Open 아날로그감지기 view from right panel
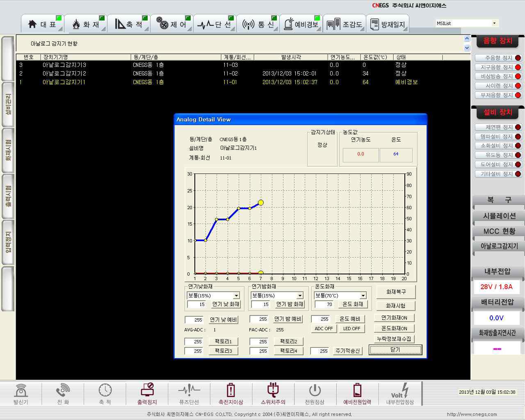The image size is (525, 420). point(498,246)
